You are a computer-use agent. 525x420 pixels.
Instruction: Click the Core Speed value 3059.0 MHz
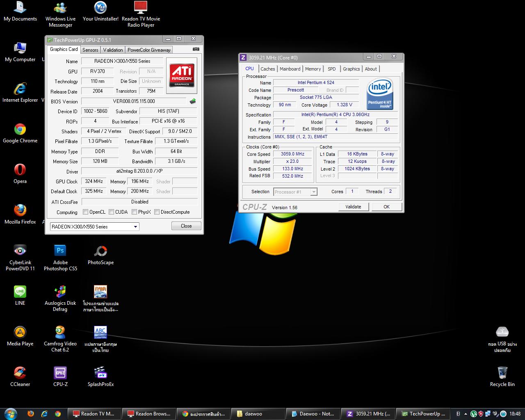point(292,154)
